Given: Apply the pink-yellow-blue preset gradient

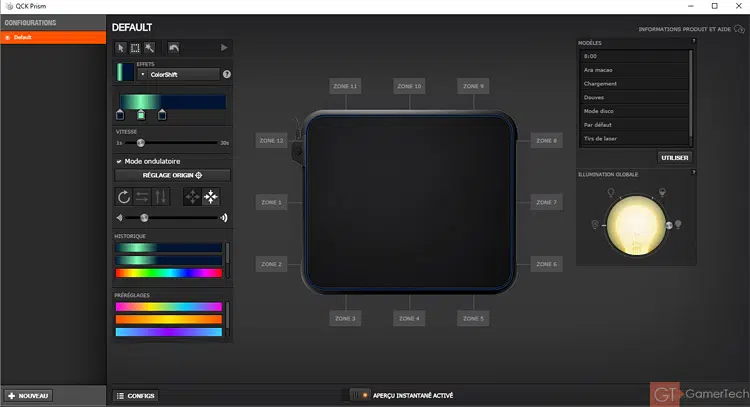Looking at the screenshot, I should point(169,307).
